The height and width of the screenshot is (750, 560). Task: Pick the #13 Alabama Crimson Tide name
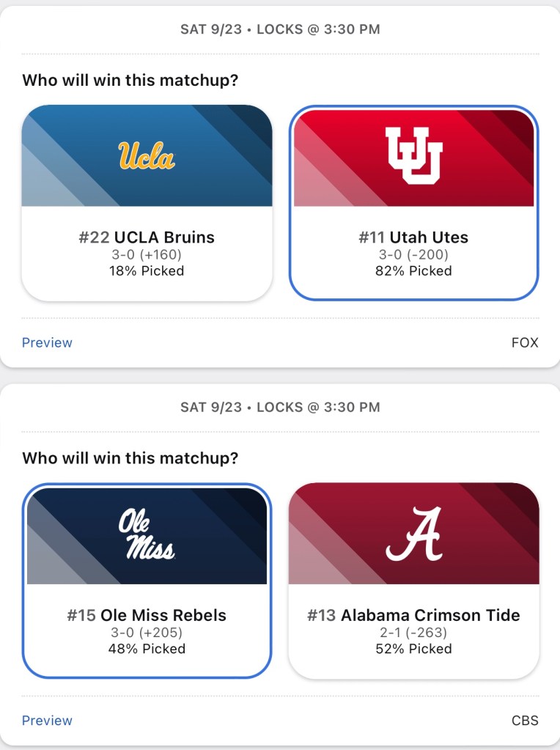[413, 615]
